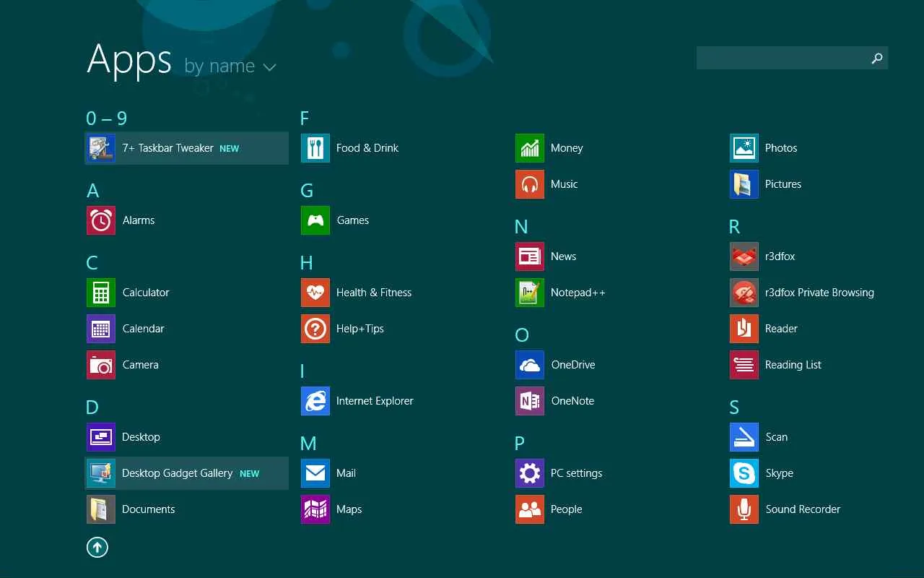Click the 'C' group header
This screenshot has width=924, height=578.
click(92, 263)
